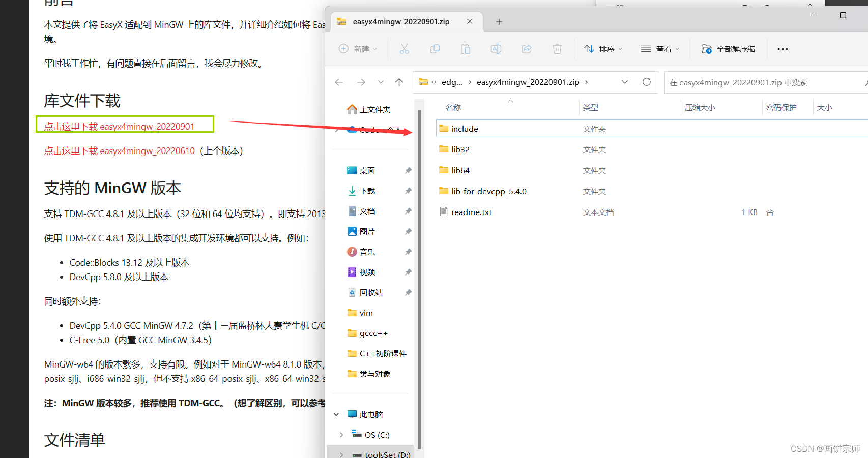Open 主文件夹 Home in sidebar
Screen dimensions: 868x458
[369, 109]
